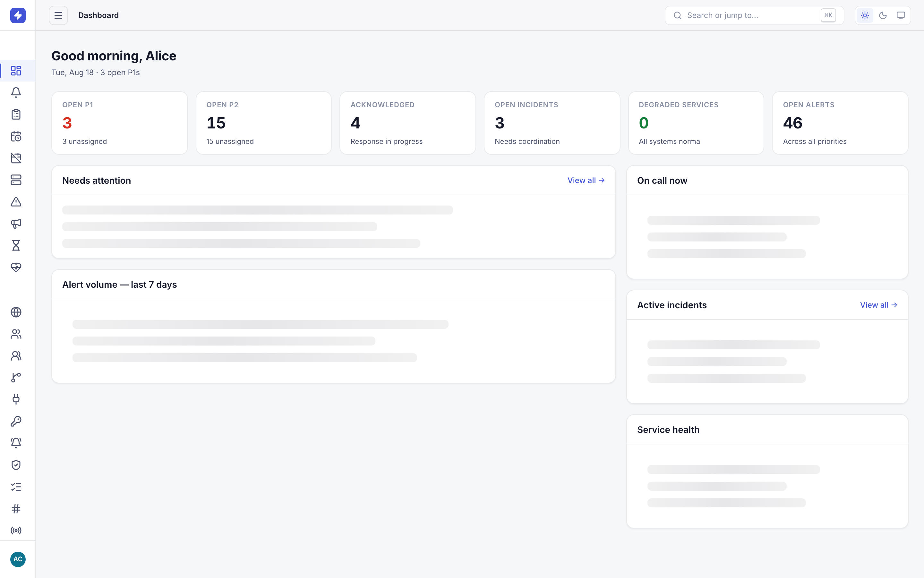Open the warning triangle icon in sidebar
This screenshot has width=924, height=578.
pyautogui.click(x=16, y=201)
